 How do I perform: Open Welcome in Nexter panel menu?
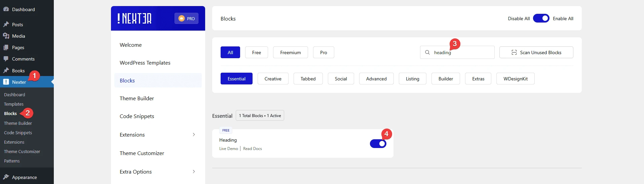tap(158, 45)
